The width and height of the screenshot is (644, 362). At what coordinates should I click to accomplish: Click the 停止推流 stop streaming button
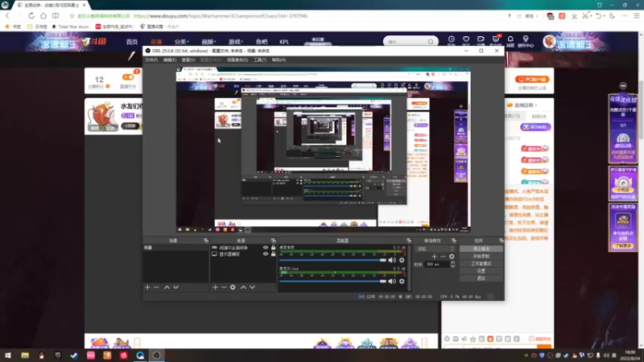pyautogui.click(x=481, y=249)
